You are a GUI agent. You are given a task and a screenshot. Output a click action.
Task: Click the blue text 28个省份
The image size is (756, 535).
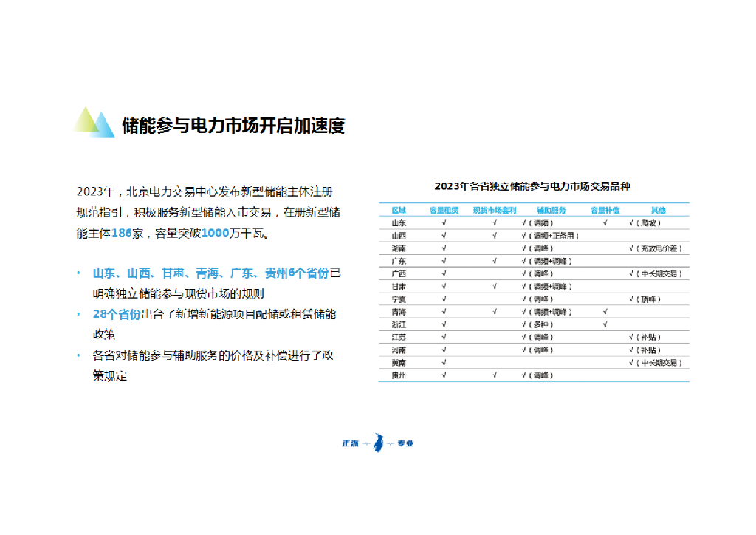pyautogui.click(x=116, y=314)
